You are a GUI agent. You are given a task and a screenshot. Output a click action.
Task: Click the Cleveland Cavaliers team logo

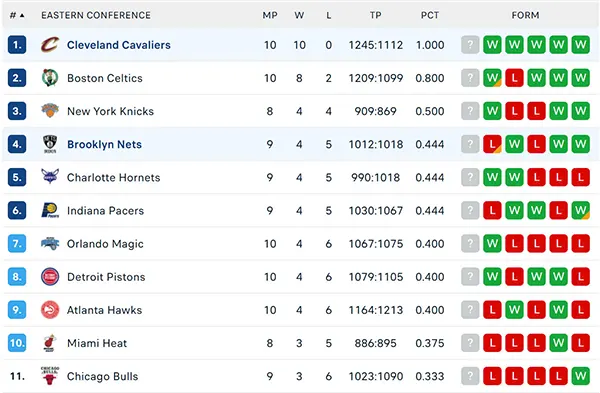pyautogui.click(x=50, y=45)
